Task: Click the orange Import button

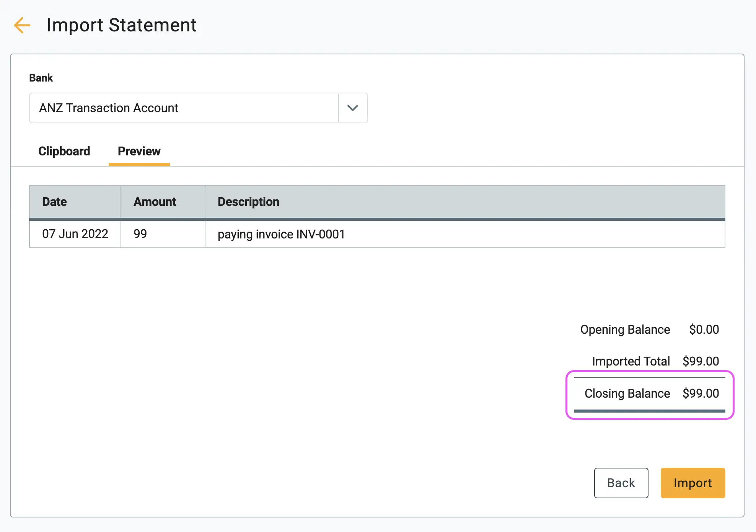Action: (693, 483)
